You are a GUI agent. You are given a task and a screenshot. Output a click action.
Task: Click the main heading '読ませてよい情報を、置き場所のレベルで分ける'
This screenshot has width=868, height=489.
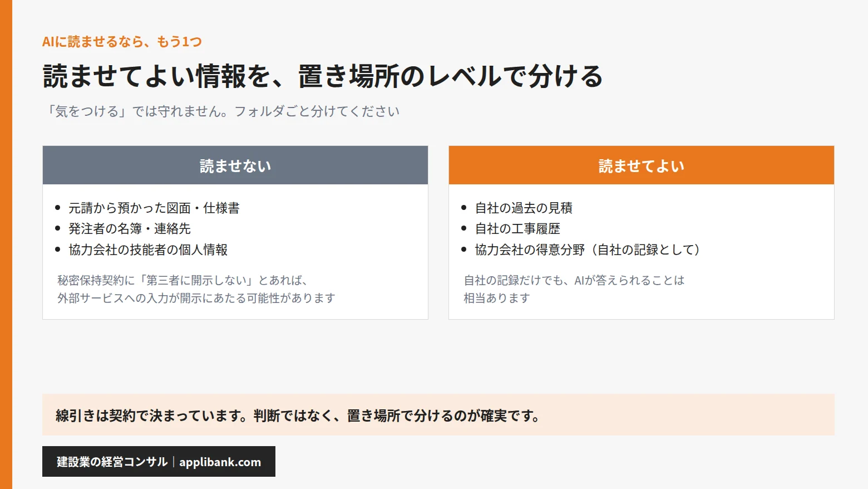pyautogui.click(x=323, y=76)
